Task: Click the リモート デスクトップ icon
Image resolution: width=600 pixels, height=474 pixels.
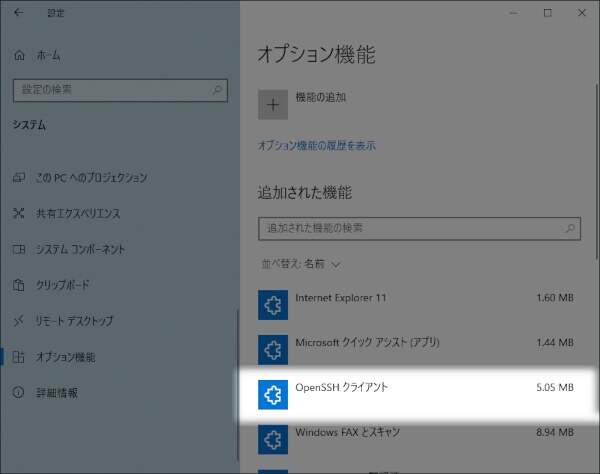Action: coord(18,321)
